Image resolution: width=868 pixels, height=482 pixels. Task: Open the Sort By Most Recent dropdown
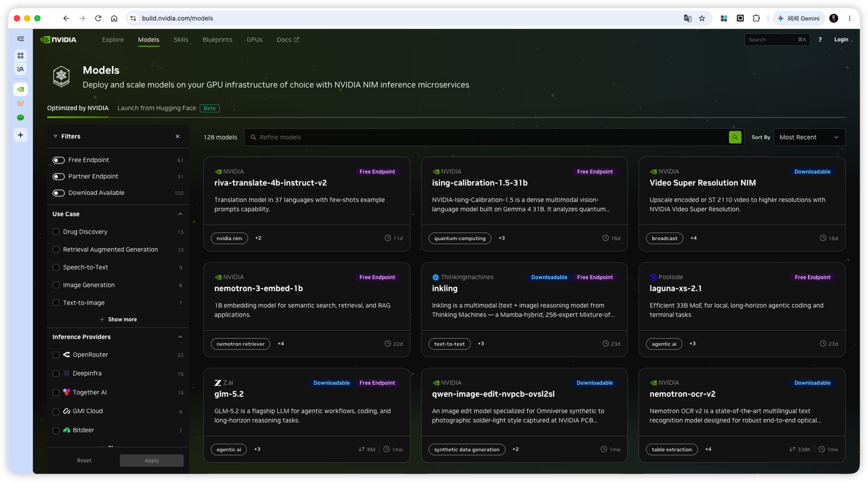[809, 137]
